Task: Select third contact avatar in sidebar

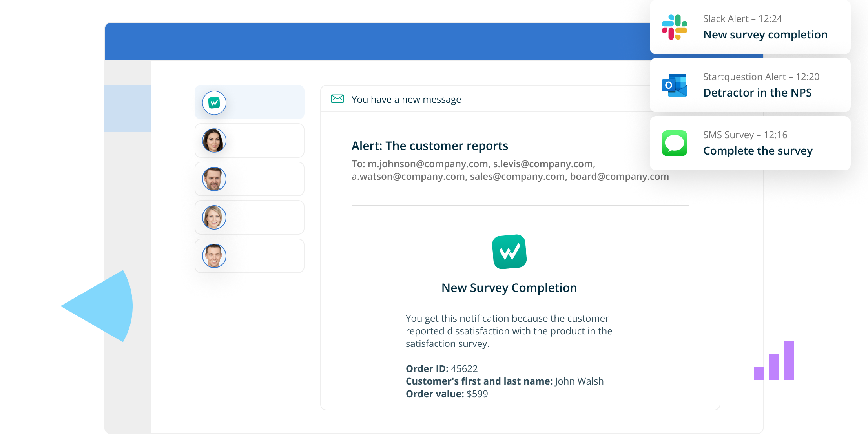Action: click(215, 217)
